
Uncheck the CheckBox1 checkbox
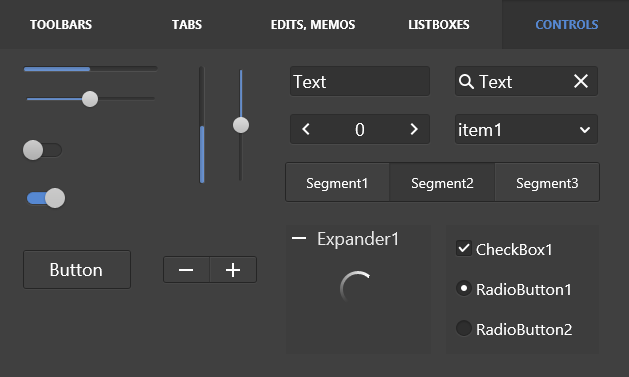pos(464,248)
